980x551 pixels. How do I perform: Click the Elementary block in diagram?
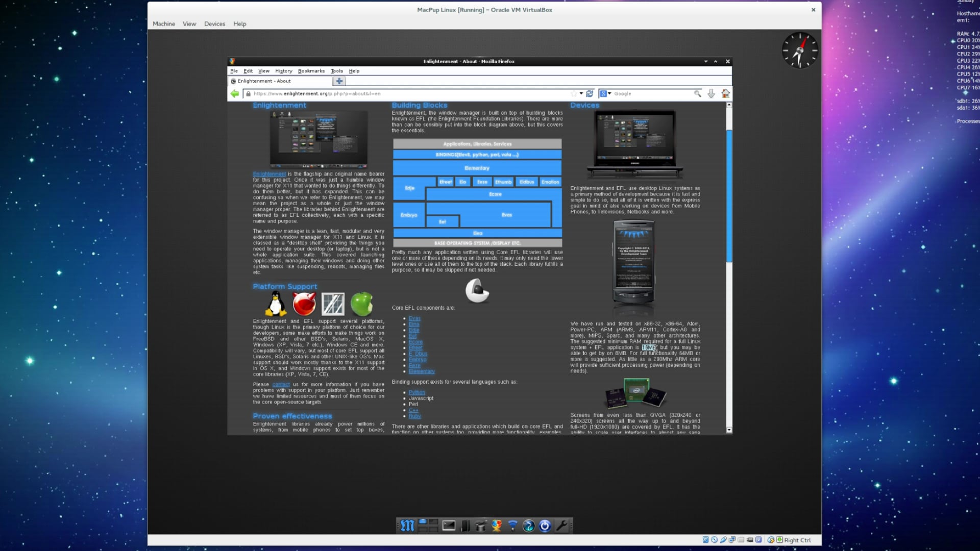click(x=477, y=168)
